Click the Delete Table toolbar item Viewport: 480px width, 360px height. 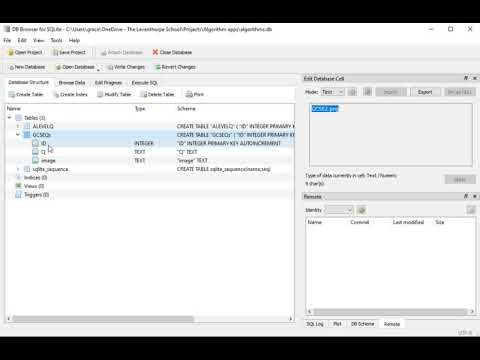click(157, 94)
